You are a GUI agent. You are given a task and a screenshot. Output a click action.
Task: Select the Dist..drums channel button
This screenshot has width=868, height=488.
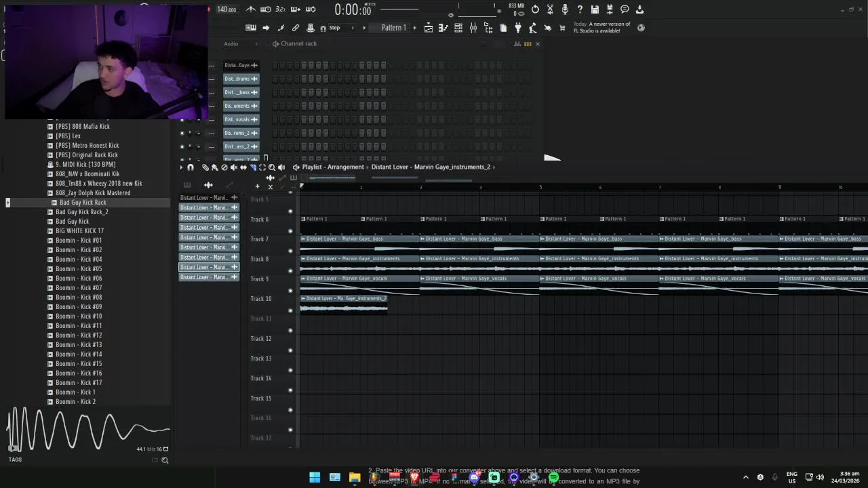(241, 79)
